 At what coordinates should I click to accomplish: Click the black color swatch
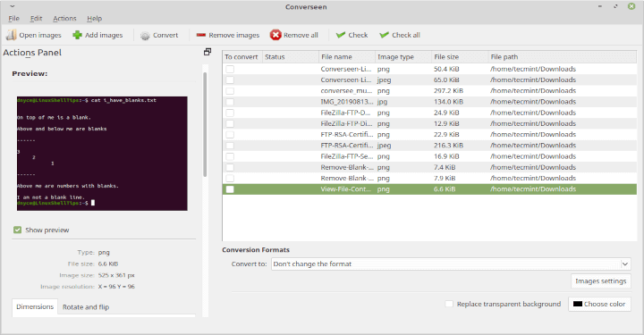click(x=578, y=304)
